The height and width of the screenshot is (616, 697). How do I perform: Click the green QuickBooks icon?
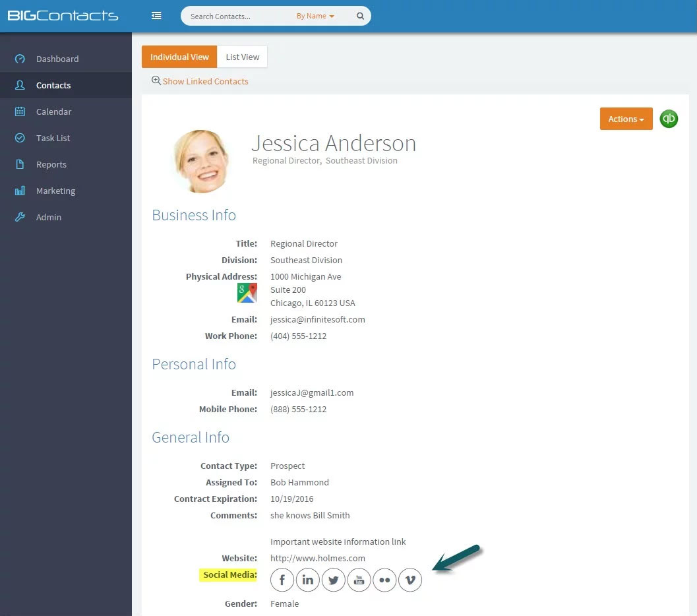point(669,119)
